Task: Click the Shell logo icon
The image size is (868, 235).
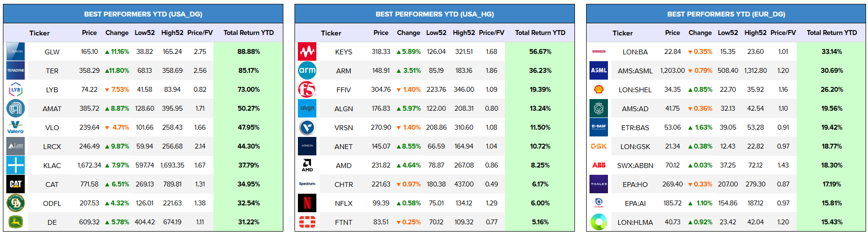Action: [x=599, y=89]
